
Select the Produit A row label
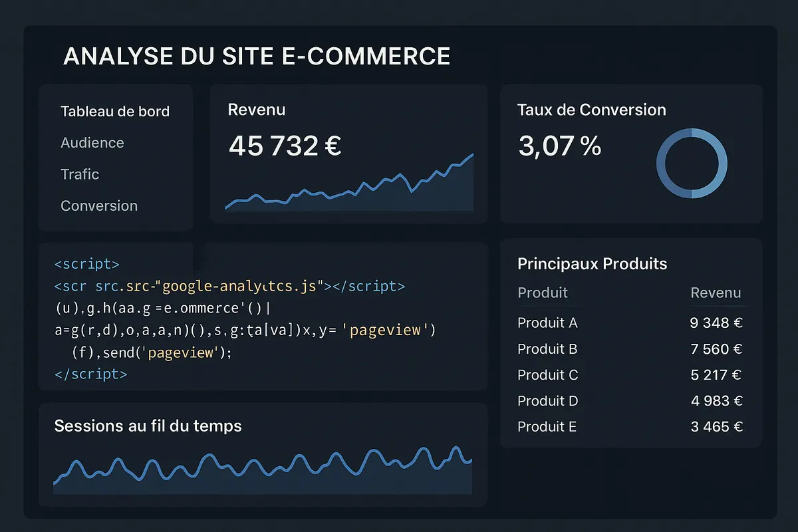pyautogui.click(x=547, y=323)
